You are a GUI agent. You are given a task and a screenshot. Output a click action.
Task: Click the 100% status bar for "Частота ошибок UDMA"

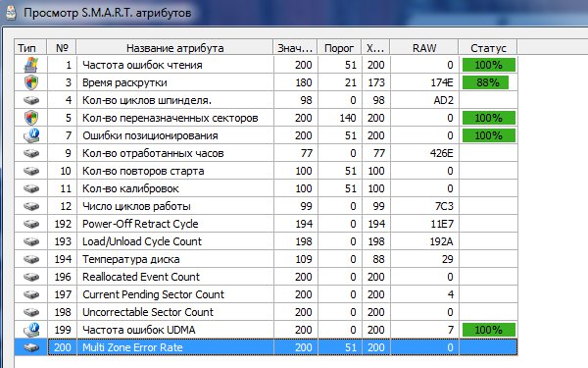489,330
